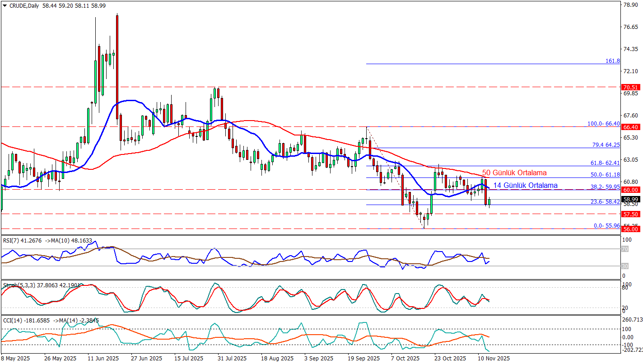Screen dimensions: 643x364
Task: Select the 79.4 64.25 Fibonacci label
Action: [x=606, y=145]
